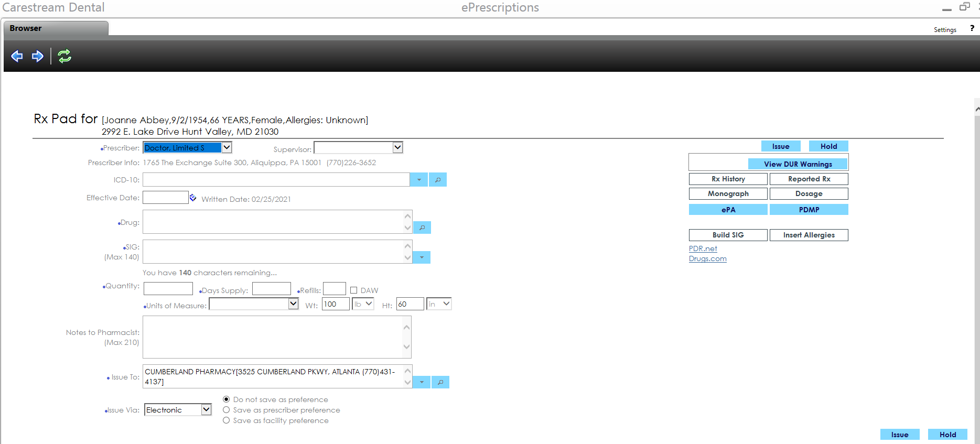
Task: Click the ICD-10 search magnifier icon
Action: [x=438, y=180]
